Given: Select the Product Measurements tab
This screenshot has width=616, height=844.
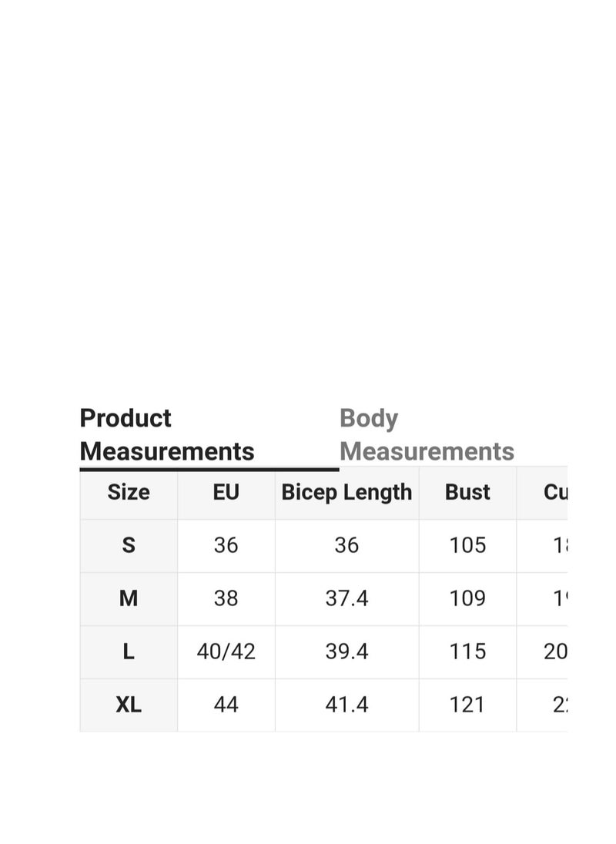Looking at the screenshot, I should pyautogui.click(x=167, y=434).
